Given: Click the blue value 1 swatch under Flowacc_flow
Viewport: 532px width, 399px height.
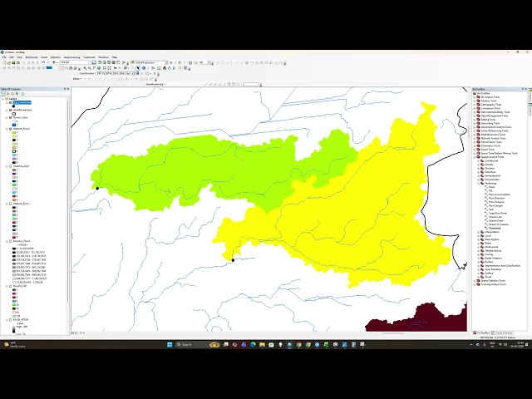Looking at the screenshot, I should pos(14,125).
